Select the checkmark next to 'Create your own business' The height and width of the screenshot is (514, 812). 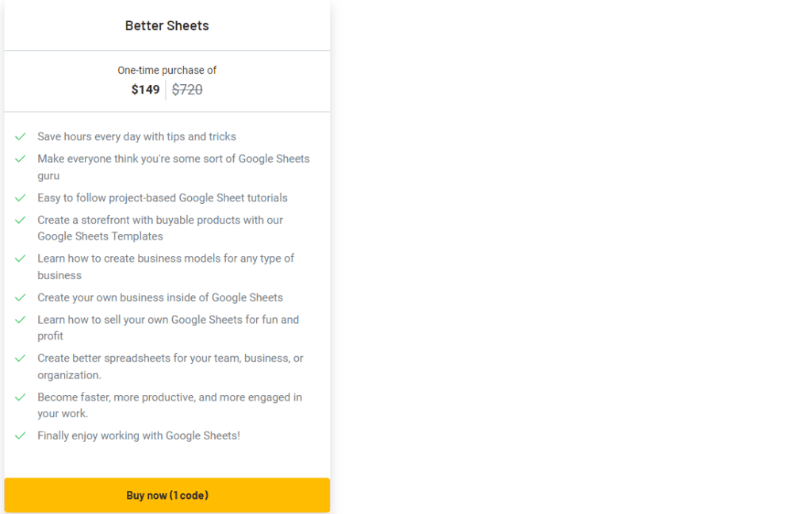[x=20, y=297]
